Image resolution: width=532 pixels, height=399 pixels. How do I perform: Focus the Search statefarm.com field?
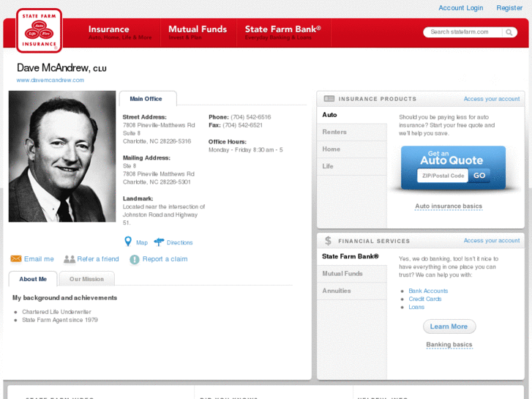click(462, 32)
